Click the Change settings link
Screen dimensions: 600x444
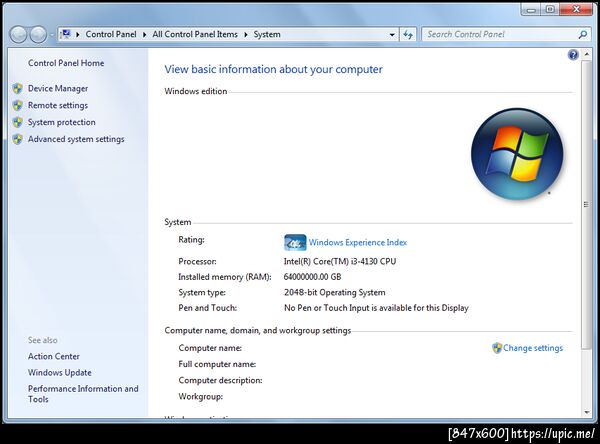tap(533, 348)
